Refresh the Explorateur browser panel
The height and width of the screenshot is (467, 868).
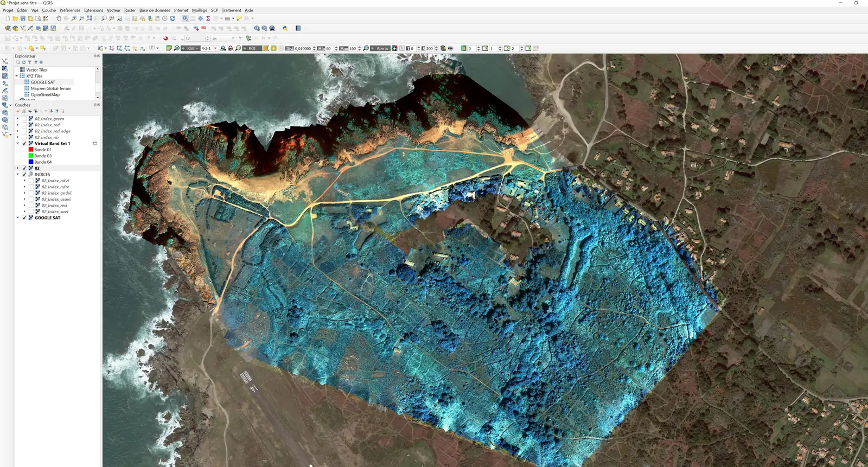coord(24,62)
